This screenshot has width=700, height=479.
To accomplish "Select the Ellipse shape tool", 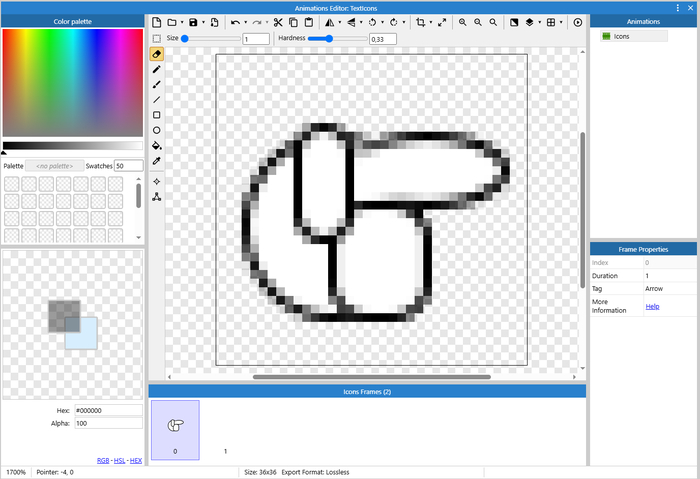I will point(157,130).
